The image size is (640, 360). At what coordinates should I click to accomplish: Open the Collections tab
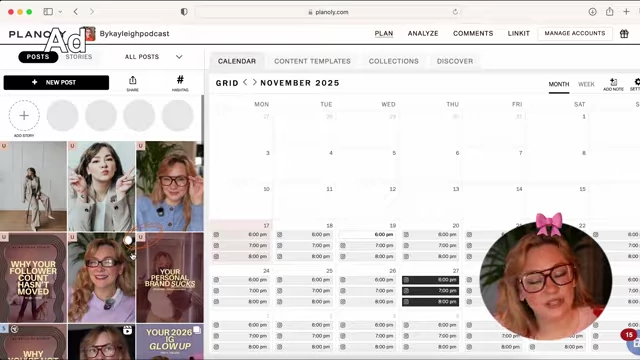pos(393,61)
